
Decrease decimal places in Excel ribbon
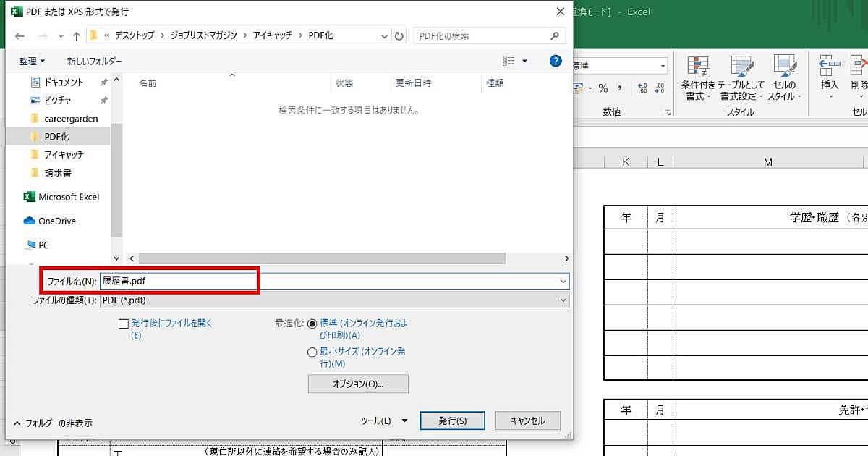660,88
